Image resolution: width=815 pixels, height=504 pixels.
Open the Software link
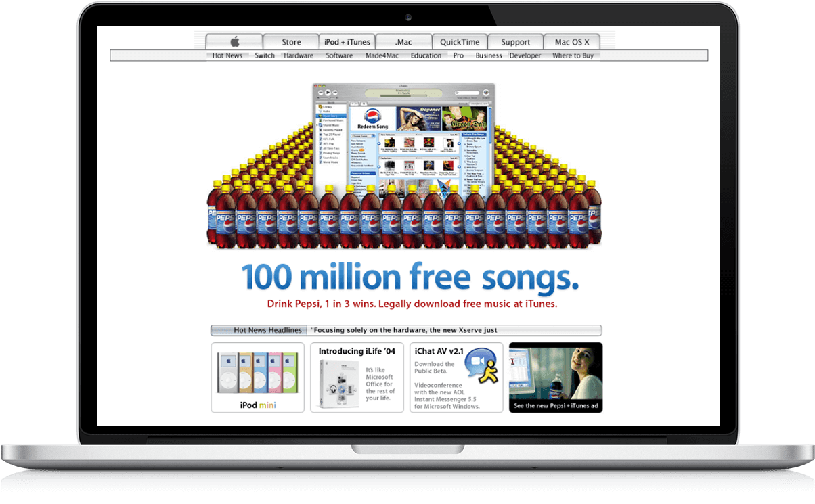click(x=339, y=55)
